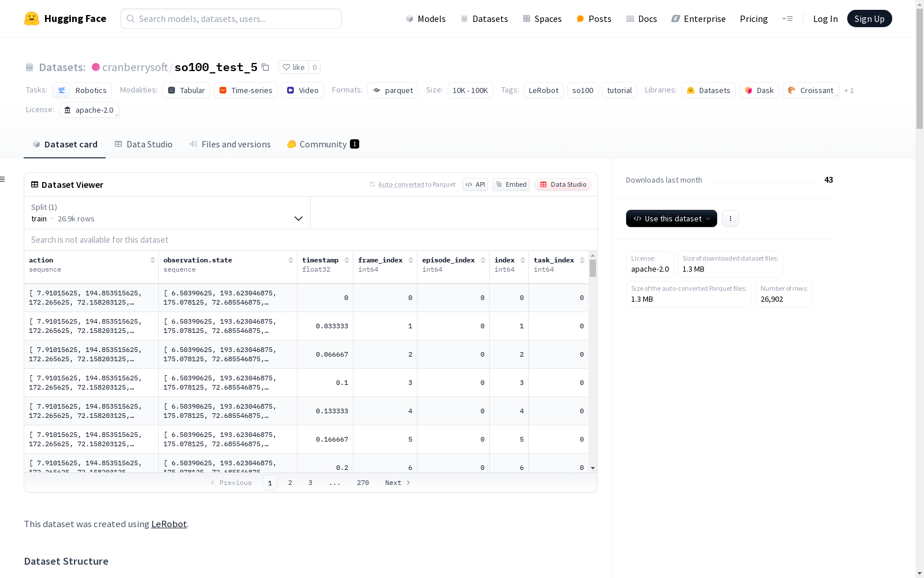Open the Use this dataset dropdown
This screenshot has height=578, width=924.
(672, 218)
